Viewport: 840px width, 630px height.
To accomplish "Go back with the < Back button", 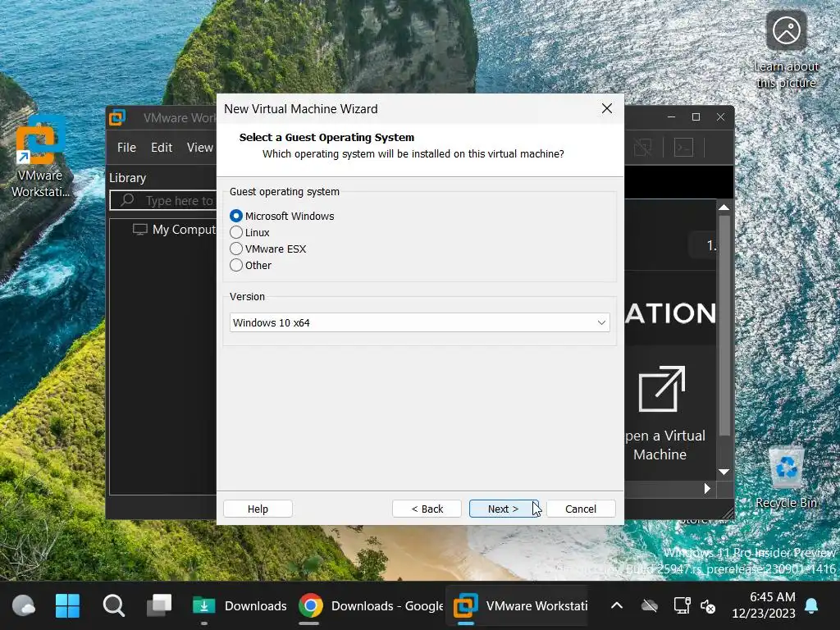I will (x=427, y=509).
